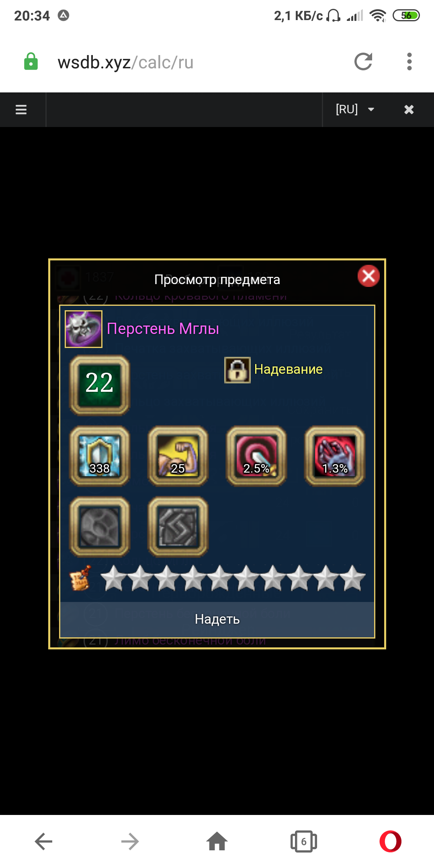Select the 338 shield defense stat icon
This screenshot has width=434, height=868.
[x=100, y=456]
